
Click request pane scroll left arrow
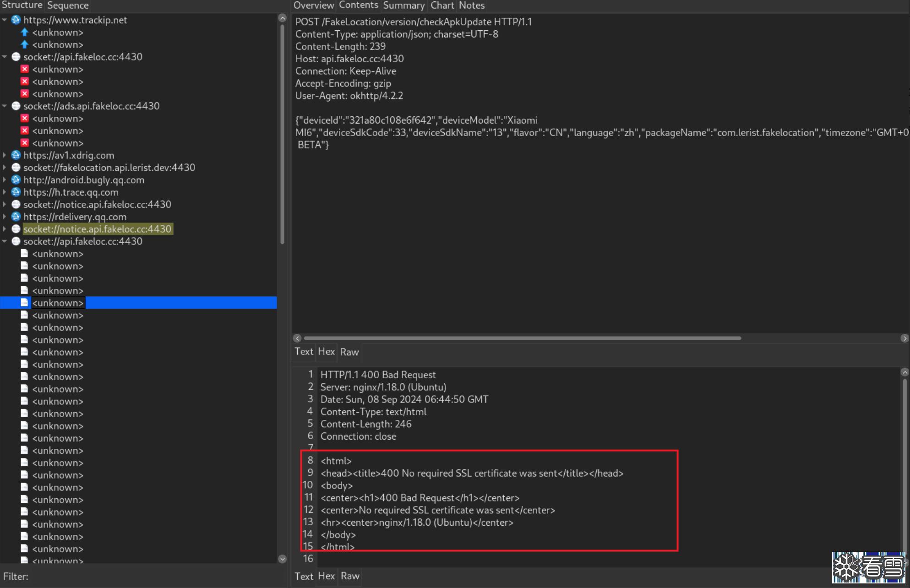click(x=298, y=338)
